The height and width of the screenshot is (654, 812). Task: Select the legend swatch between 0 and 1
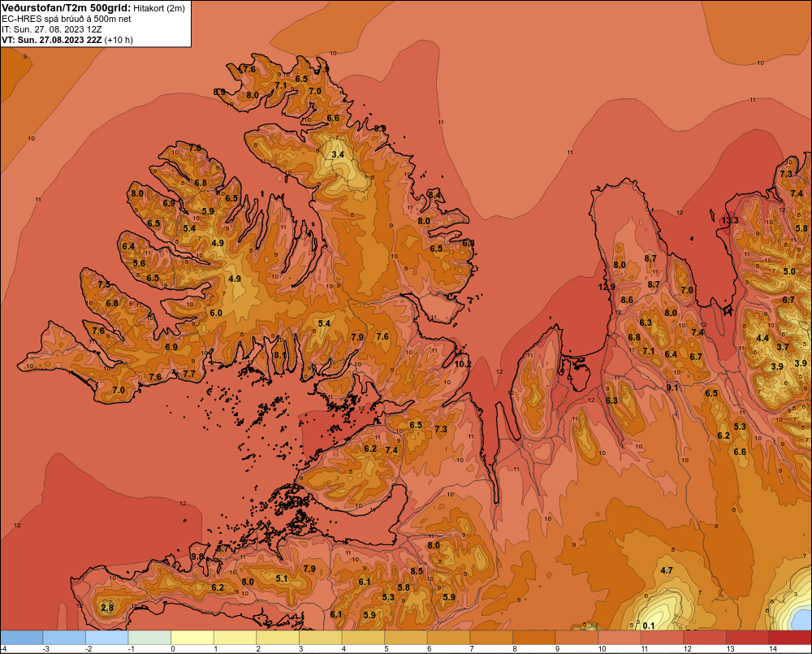tap(192, 638)
